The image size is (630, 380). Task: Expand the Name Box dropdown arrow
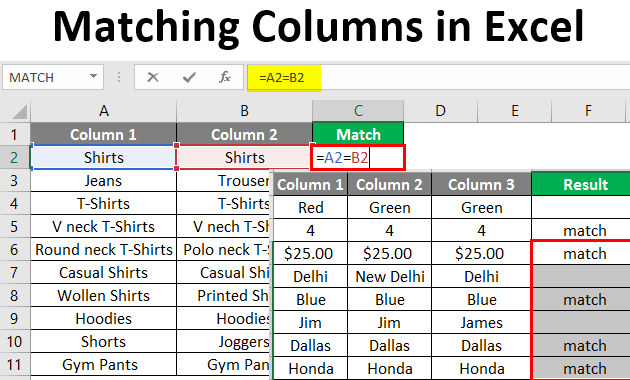click(93, 76)
